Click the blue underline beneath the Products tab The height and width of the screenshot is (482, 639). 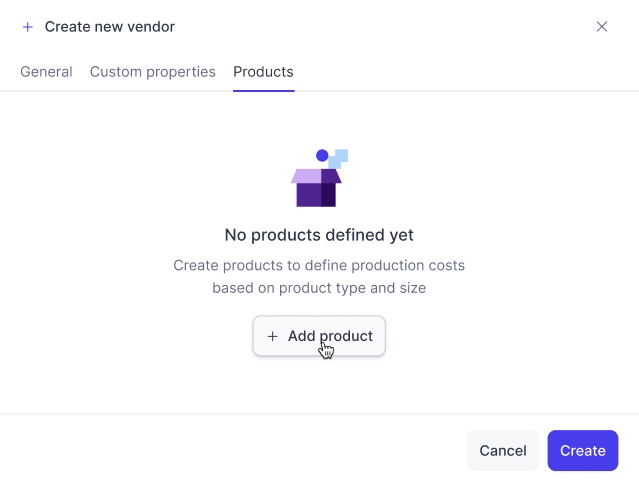tap(264, 91)
